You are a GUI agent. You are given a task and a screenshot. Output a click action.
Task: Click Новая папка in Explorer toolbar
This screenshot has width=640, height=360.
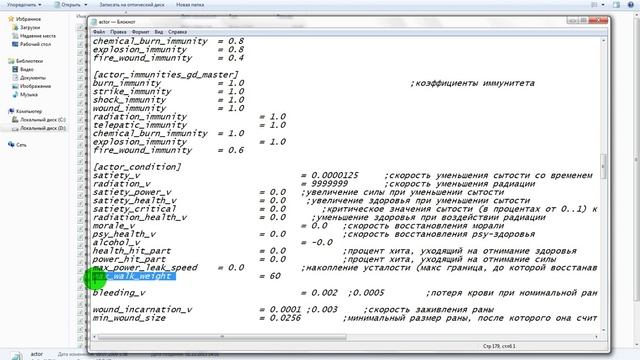[x=190, y=5]
